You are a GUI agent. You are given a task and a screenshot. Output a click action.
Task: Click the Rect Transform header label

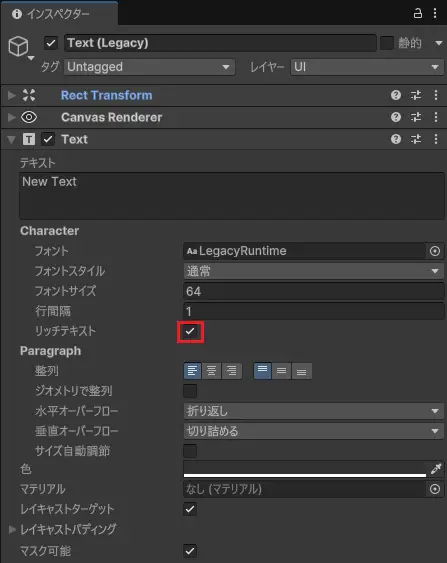click(x=106, y=95)
